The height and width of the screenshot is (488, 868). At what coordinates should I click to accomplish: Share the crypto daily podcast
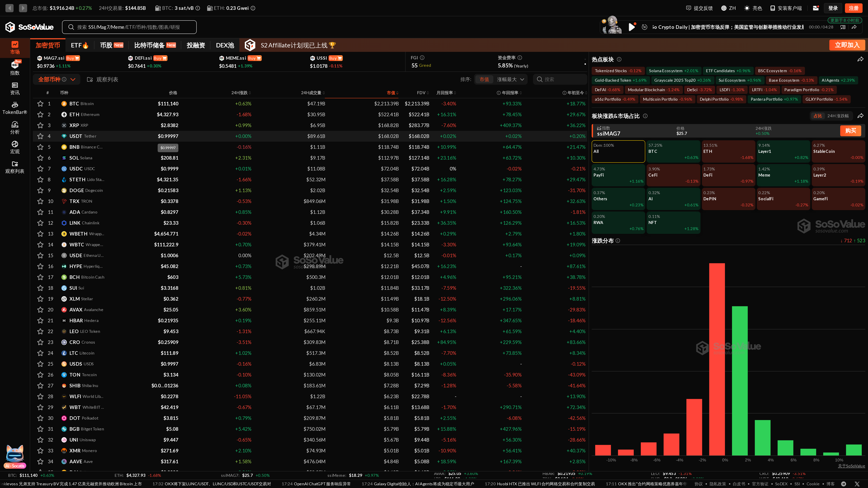(x=854, y=27)
